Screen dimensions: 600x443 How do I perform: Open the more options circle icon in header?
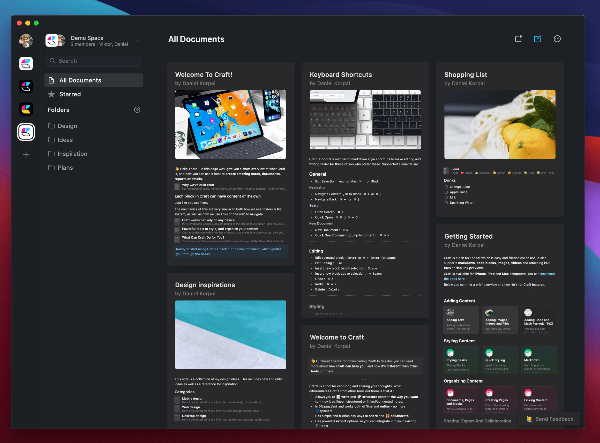[557, 39]
